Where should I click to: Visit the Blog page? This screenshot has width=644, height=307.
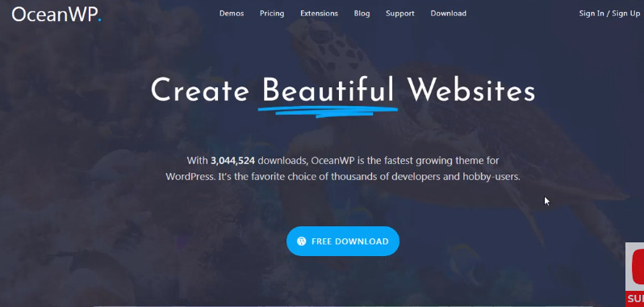tap(362, 14)
